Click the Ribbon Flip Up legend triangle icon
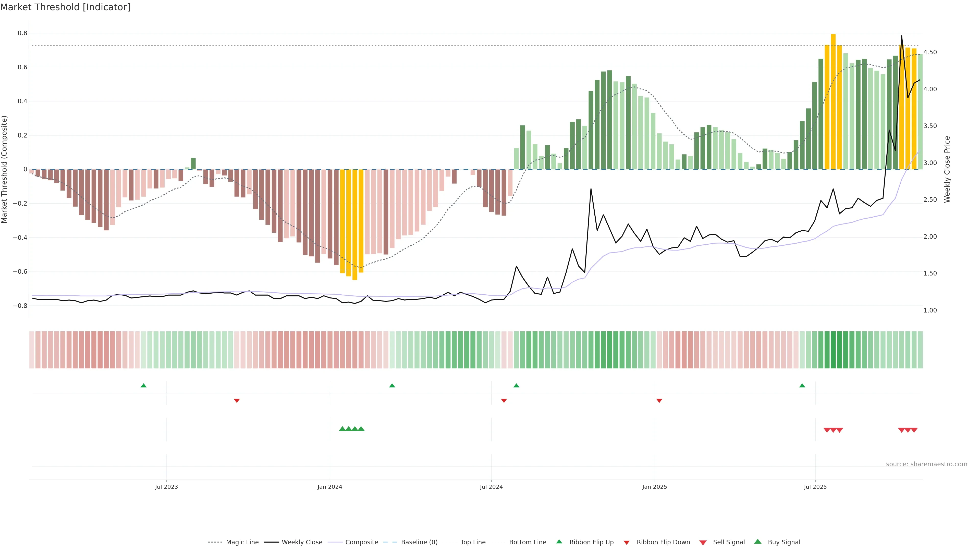The image size is (980, 551). [559, 542]
